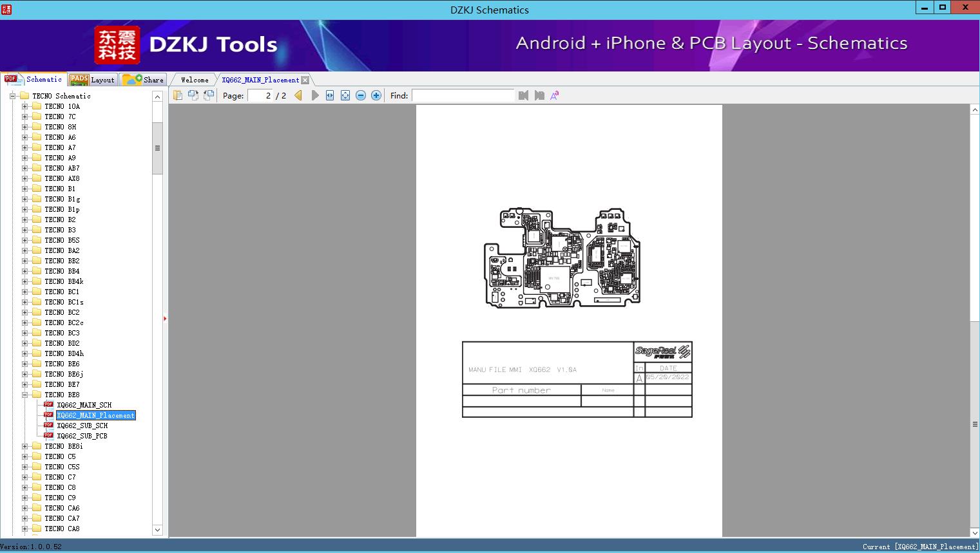Expand the TECNO 10A folder
Image resolution: width=980 pixels, height=553 pixels.
24,106
